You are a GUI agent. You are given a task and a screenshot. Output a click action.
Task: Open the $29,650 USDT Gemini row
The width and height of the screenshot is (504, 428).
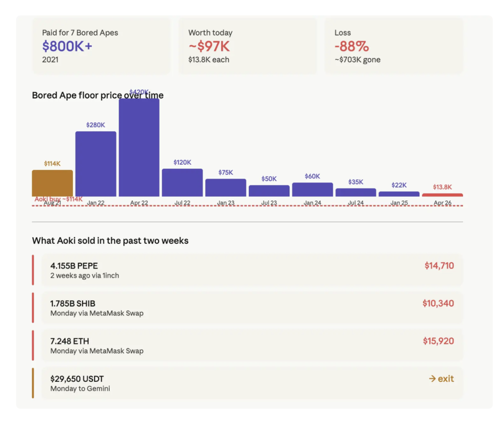coord(252,383)
